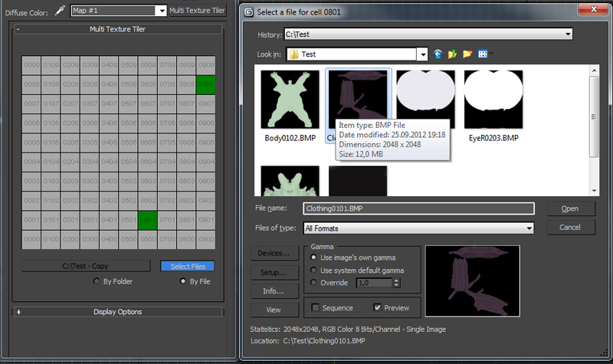Click the Open button

571,208
